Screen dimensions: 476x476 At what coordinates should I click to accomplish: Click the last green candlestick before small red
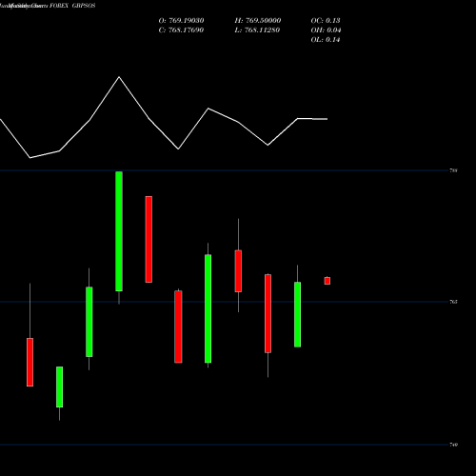[x=297, y=314]
